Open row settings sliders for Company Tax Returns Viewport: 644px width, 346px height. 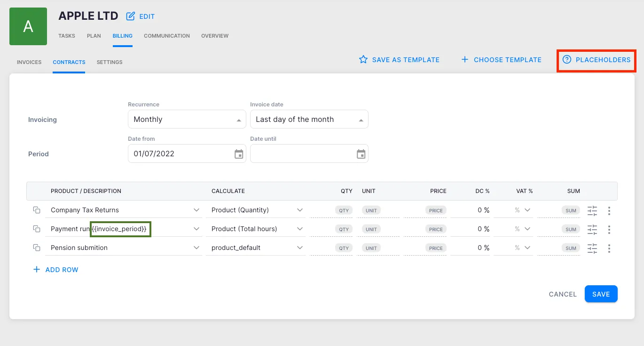[592, 210]
